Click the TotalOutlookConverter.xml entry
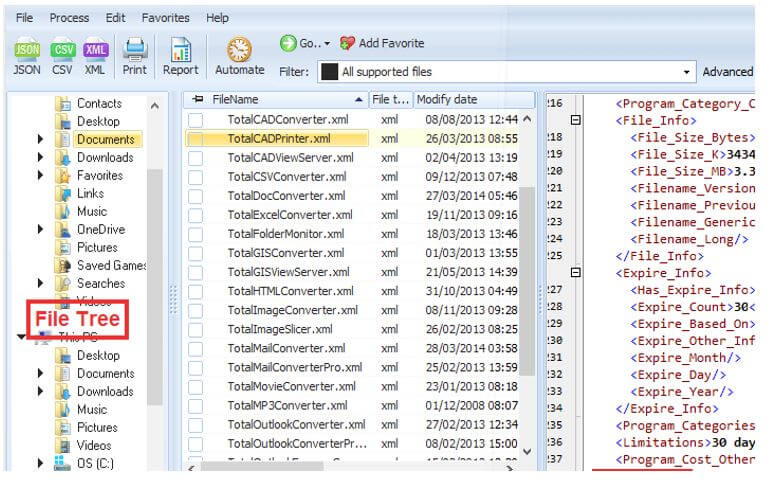Viewport: 767px width, 483px height. [296, 425]
